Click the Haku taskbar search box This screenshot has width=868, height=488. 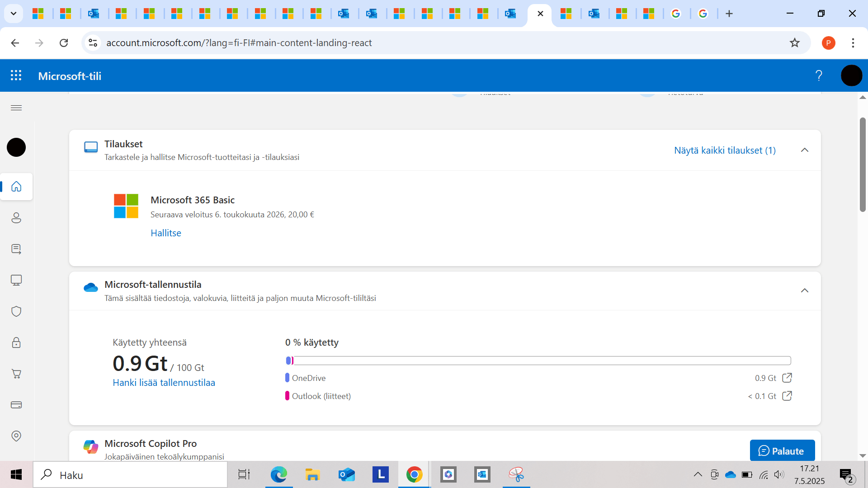tap(130, 475)
